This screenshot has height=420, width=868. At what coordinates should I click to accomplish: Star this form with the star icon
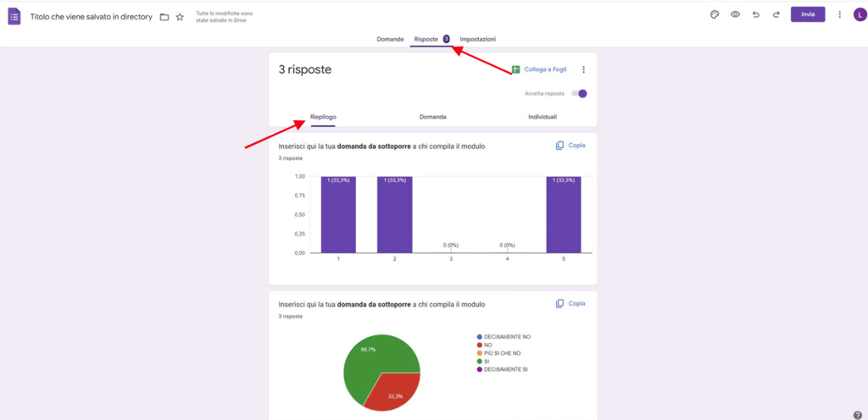180,17
